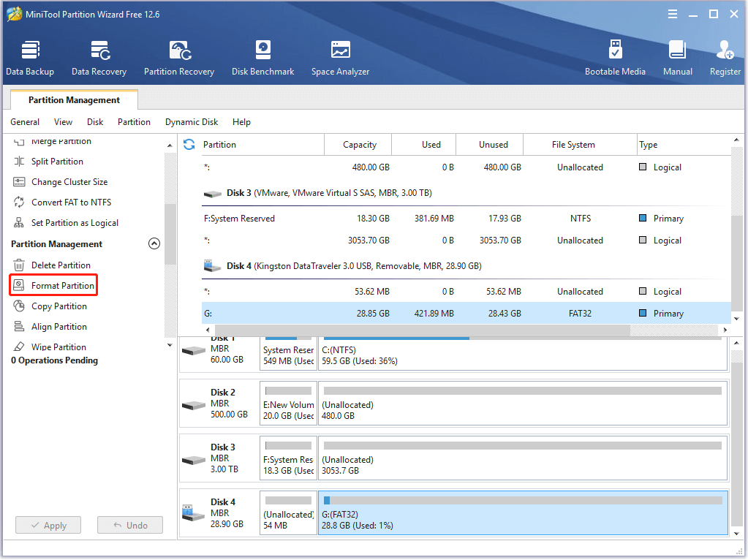The image size is (748, 560).
Task: Click the partition list scroll-down arrow
Action: [736, 319]
